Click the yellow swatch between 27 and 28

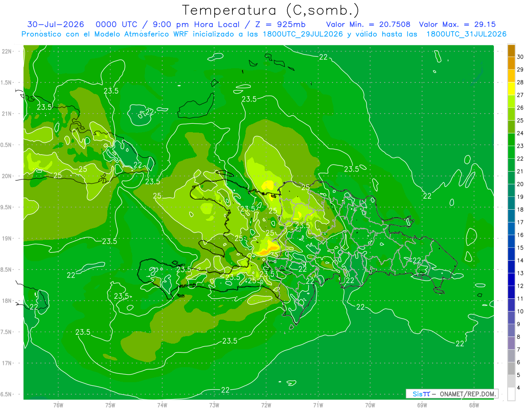click(511, 89)
